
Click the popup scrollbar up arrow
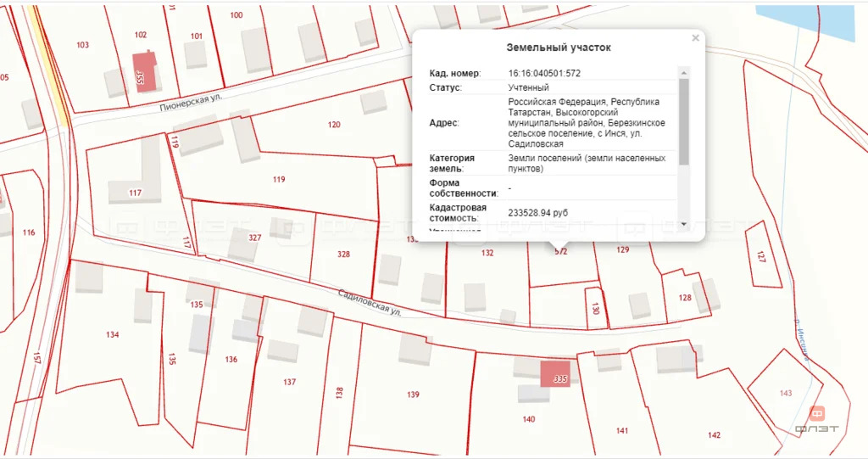[684, 74]
